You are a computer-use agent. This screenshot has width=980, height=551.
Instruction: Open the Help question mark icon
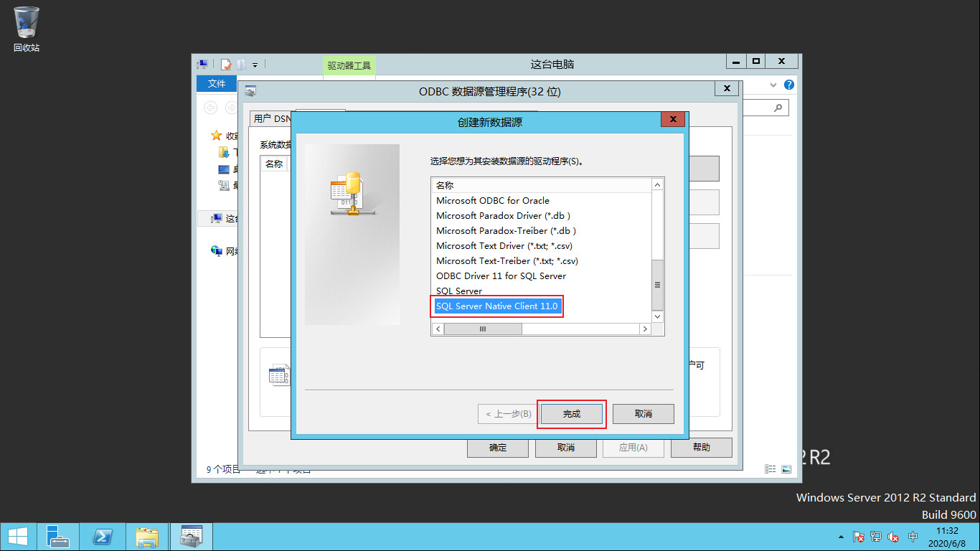point(789,85)
